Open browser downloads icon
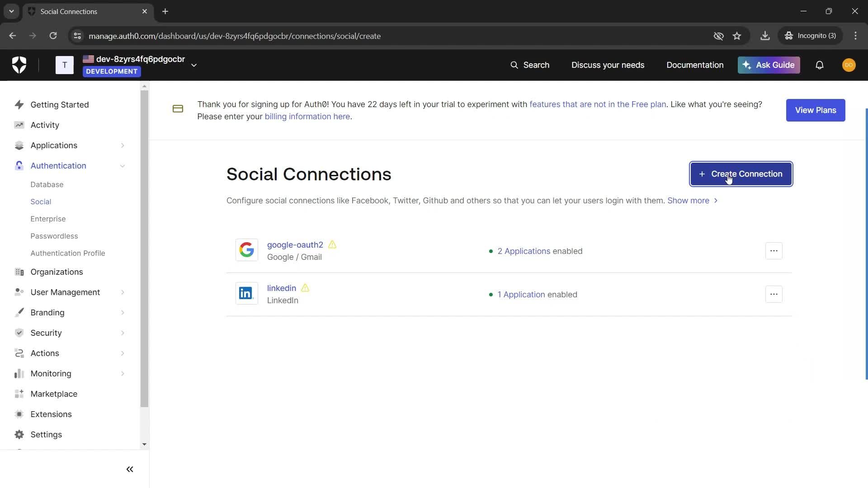This screenshot has height=488, width=868. (765, 36)
